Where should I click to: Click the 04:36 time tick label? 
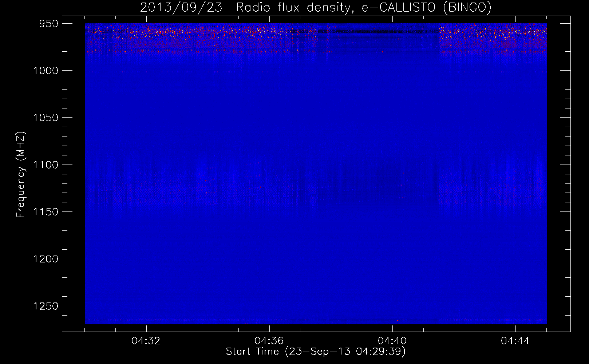coord(269,341)
